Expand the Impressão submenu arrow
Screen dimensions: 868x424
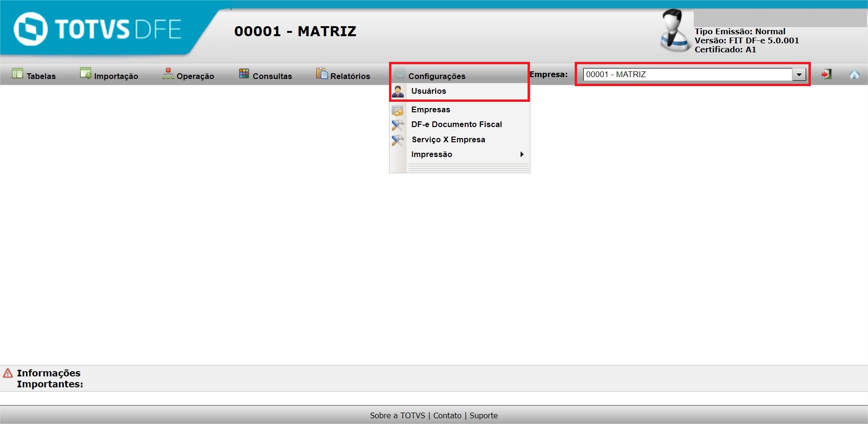click(522, 154)
